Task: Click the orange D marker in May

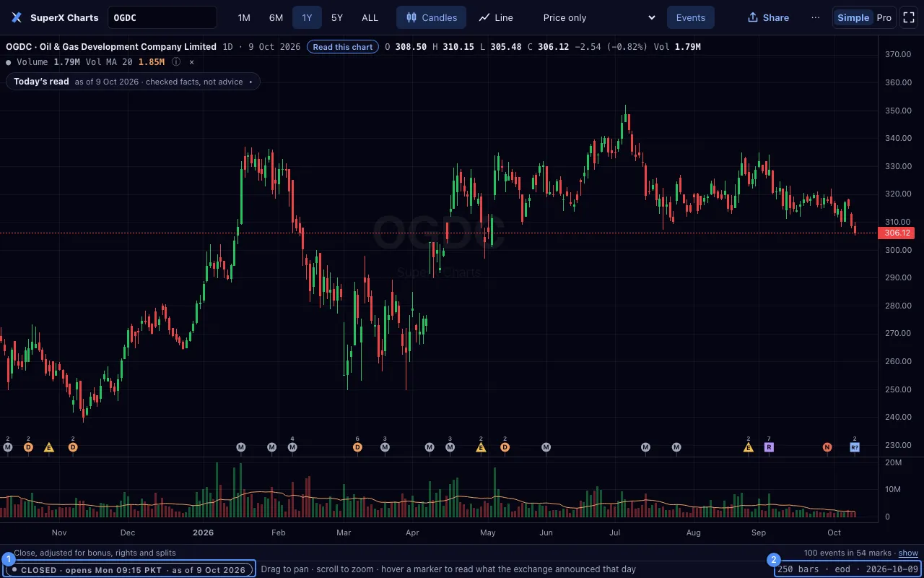Action: coord(505,447)
